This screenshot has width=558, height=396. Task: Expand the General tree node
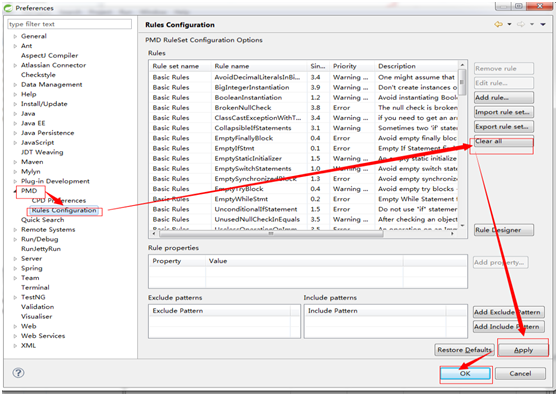click(15, 36)
